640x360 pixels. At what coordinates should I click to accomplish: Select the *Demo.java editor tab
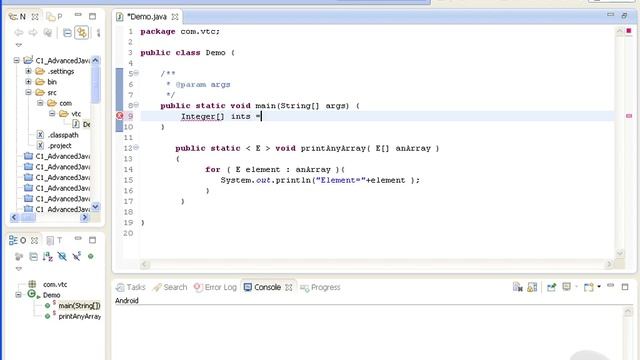(x=147, y=17)
